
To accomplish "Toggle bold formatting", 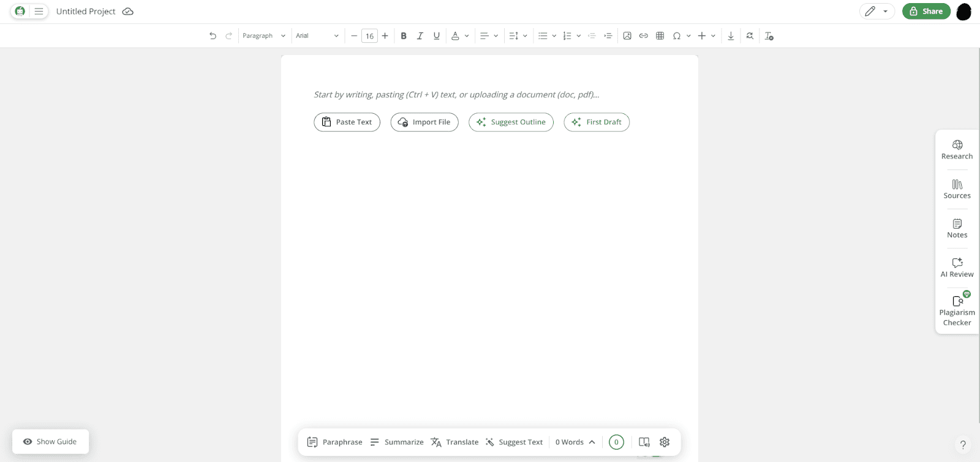I will tap(404, 36).
